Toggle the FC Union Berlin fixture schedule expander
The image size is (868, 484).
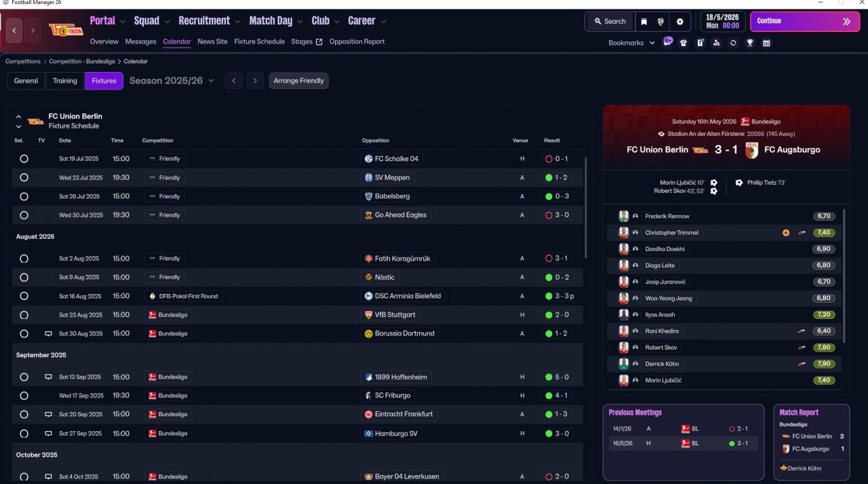tap(18, 122)
